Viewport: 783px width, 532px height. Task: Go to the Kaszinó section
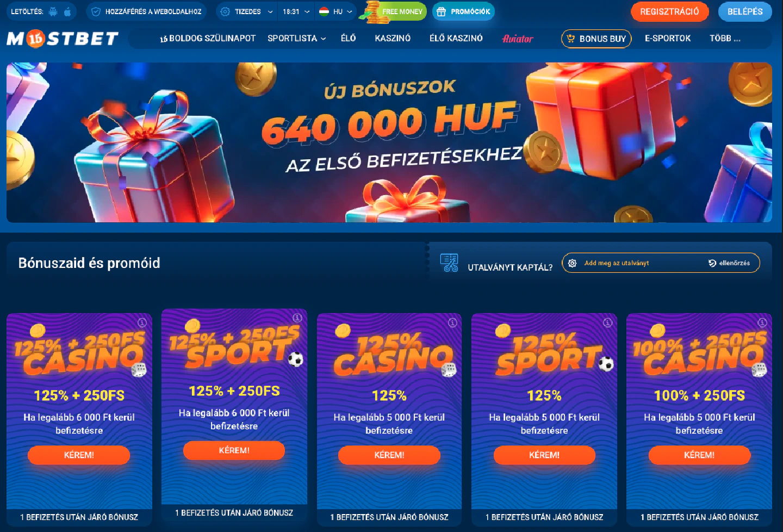pos(393,39)
